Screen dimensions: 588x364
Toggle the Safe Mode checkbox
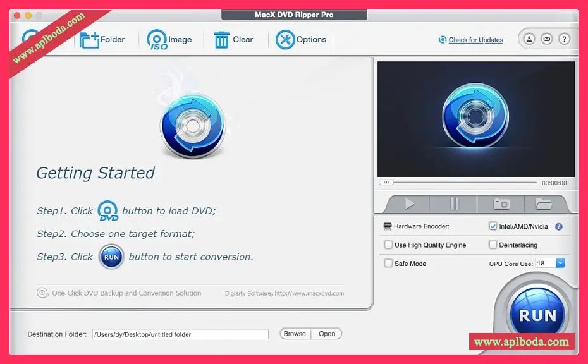pyautogui.click(x=388, y=264)
